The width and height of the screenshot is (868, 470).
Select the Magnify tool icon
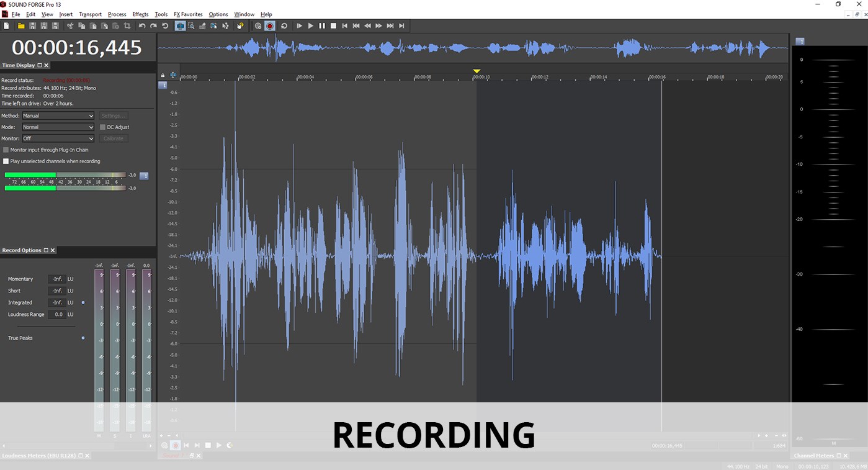[191, 25]
